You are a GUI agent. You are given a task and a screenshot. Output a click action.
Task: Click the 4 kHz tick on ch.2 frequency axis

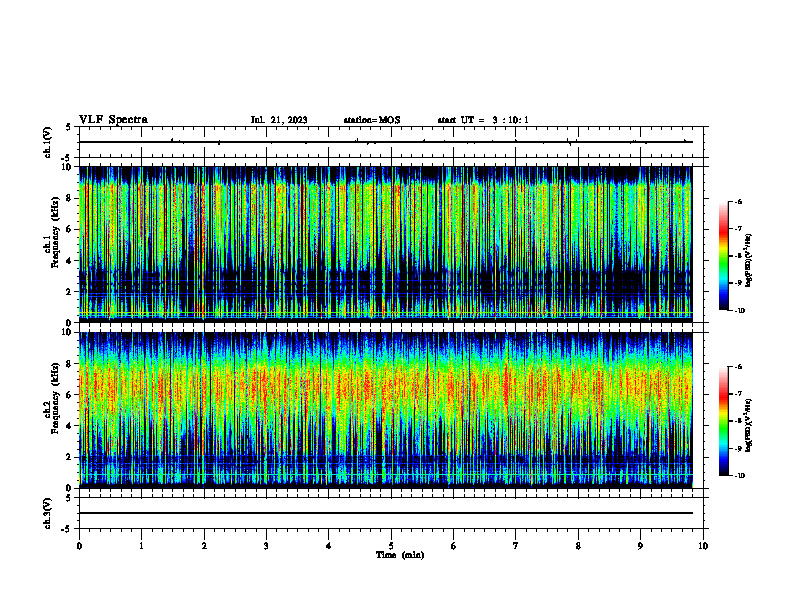[x=70, y=426]
